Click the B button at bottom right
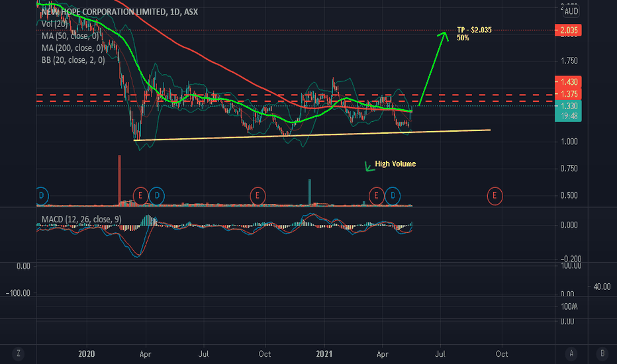 point(602,354)
